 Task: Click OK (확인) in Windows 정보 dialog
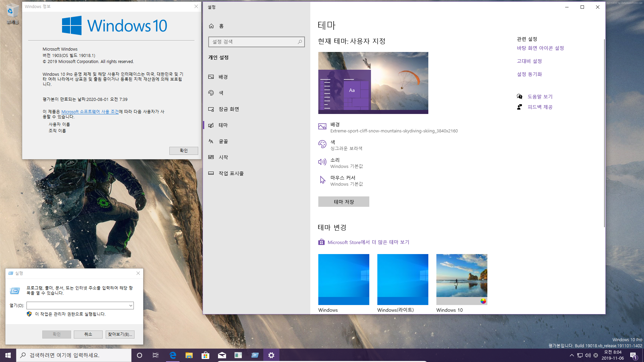183,150
